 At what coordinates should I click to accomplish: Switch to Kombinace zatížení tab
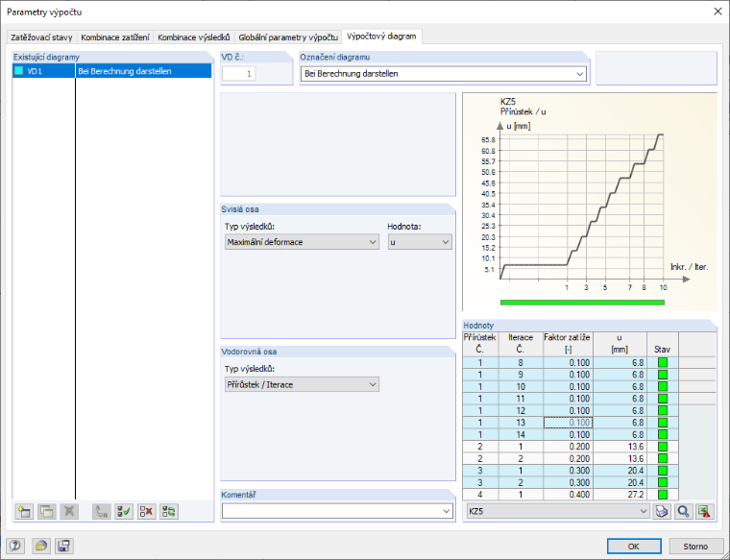tap(115, 37)
